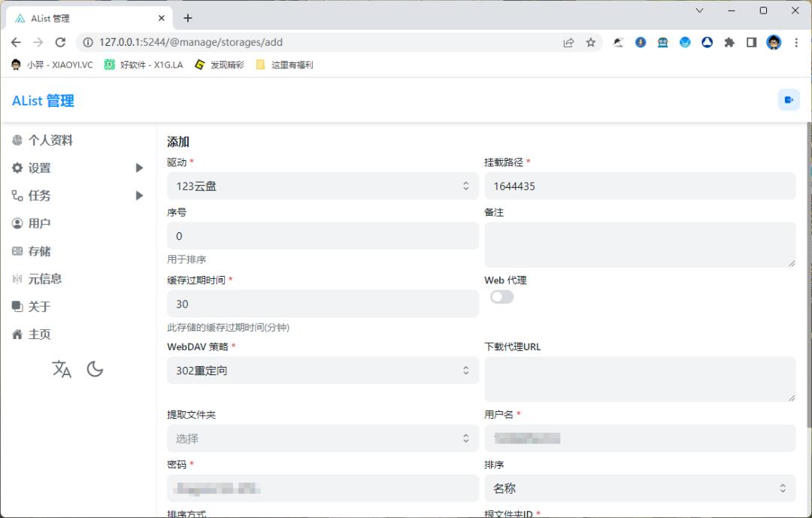812x518 pixels.
Task: Expand the 设置 submenu arrow
Action: pyautogui.click(x=139, y=168)
